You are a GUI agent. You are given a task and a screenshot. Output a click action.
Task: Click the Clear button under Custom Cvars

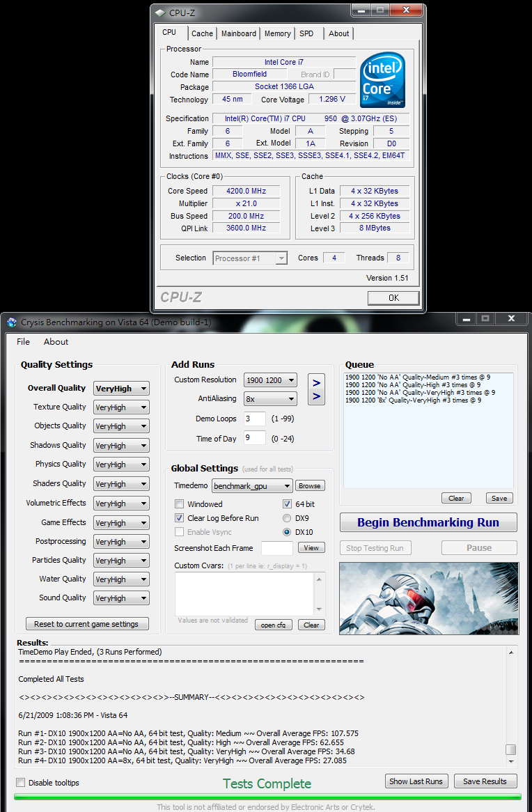[311, 625]
